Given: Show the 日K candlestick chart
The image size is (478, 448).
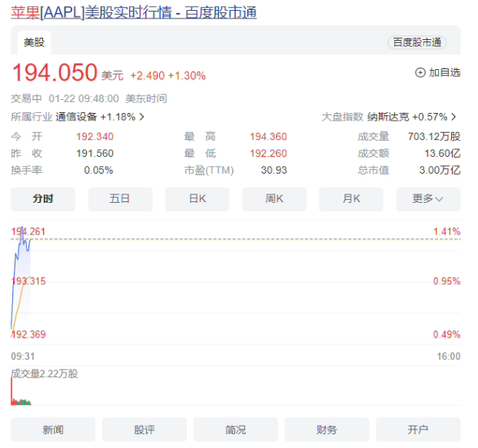Looking at the screenshot, I should [198, 199].
